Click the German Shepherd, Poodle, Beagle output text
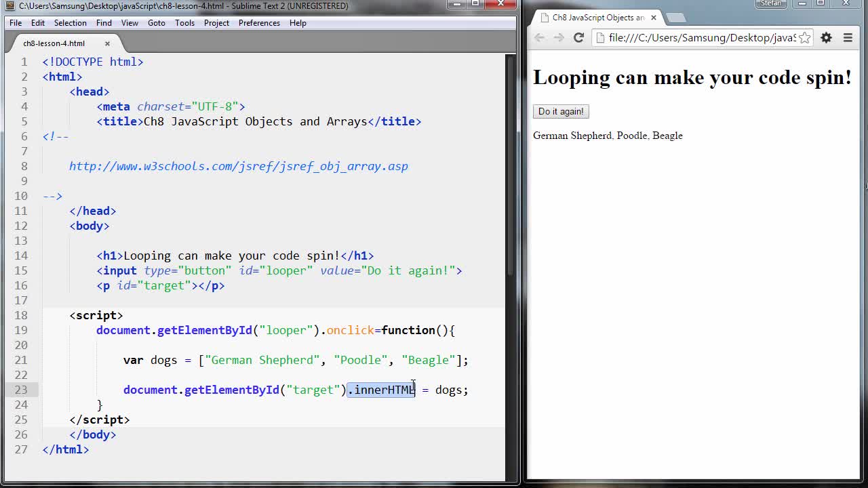 click(x=608, y=136)
